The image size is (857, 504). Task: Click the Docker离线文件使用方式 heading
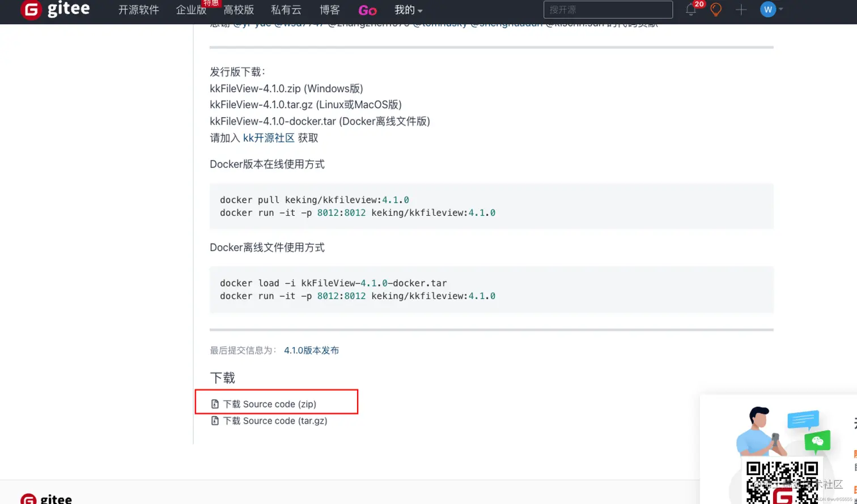(267, 247)
